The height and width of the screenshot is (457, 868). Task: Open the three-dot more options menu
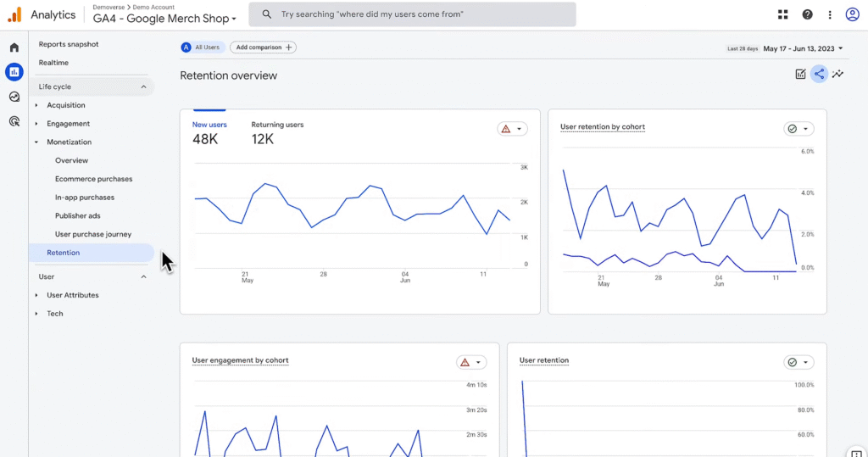829,15
